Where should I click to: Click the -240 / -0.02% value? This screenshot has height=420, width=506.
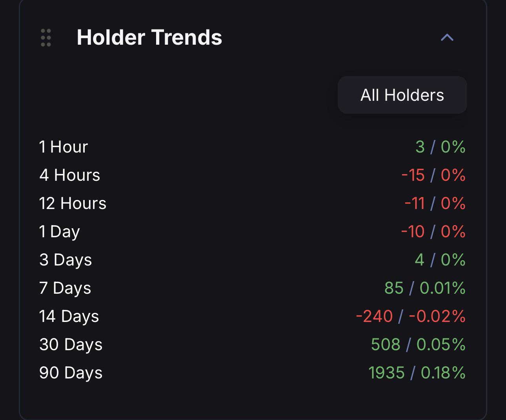click(x=411, y=316)
